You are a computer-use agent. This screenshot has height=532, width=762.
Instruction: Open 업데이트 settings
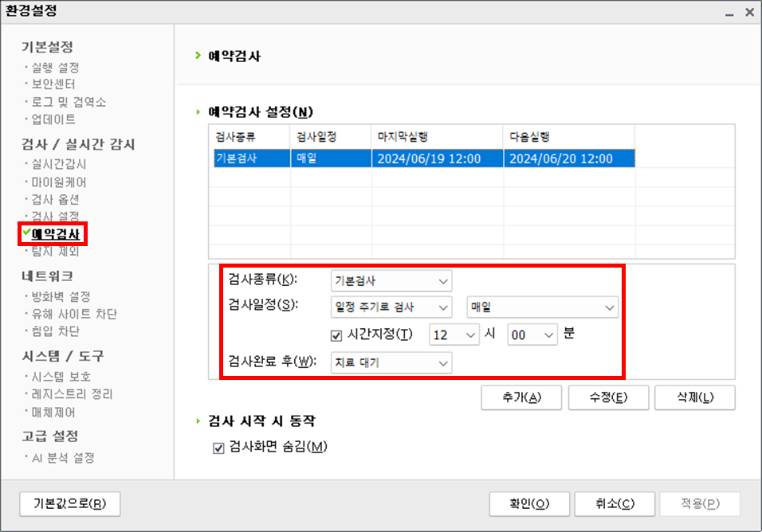(53, 119)
